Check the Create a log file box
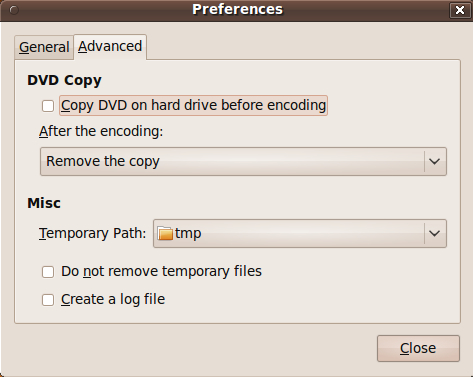473x377 pixels. (x=48, y=300)
